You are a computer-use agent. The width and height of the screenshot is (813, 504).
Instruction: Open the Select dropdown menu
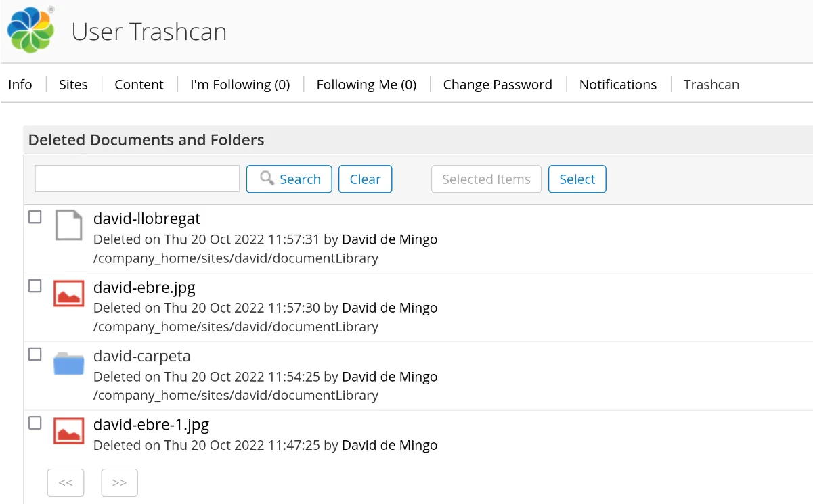pyautogui.click(x=577, y=179)
